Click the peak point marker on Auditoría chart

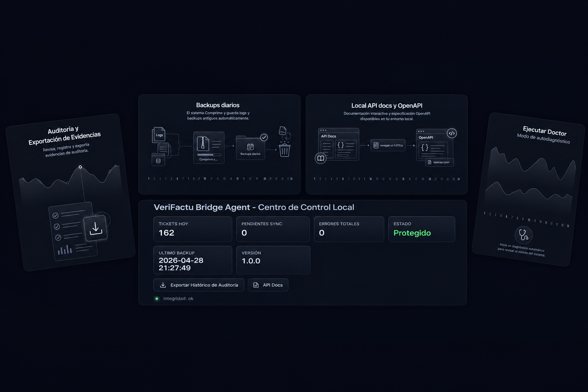point(80,167)
